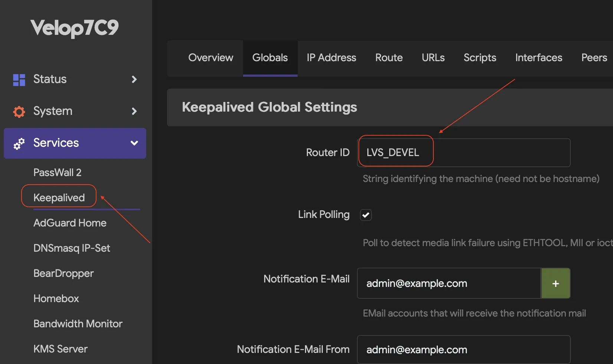613x364 pixels.
Task: Toggle the Link Polling checkbox
Action: 365,215
